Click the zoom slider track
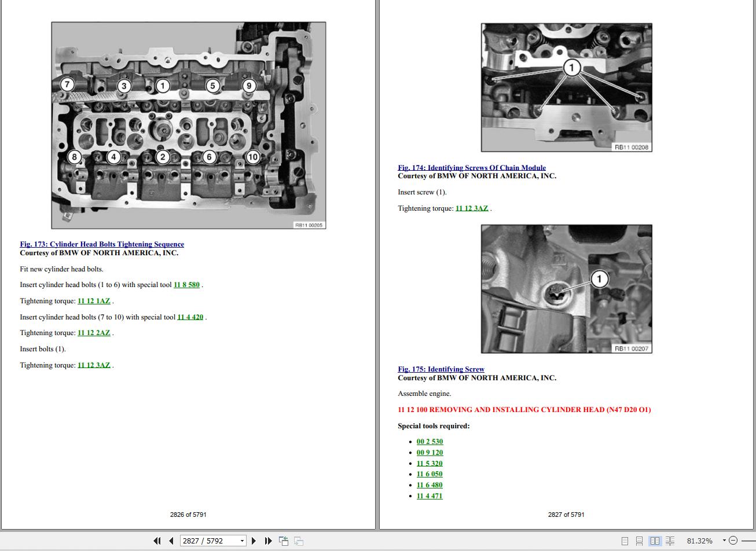 [x=748, y=541]
